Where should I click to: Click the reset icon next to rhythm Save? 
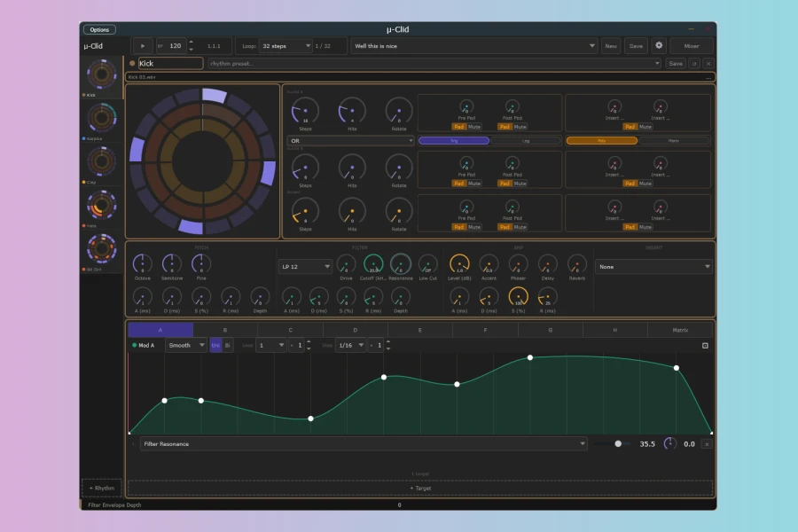694,64
